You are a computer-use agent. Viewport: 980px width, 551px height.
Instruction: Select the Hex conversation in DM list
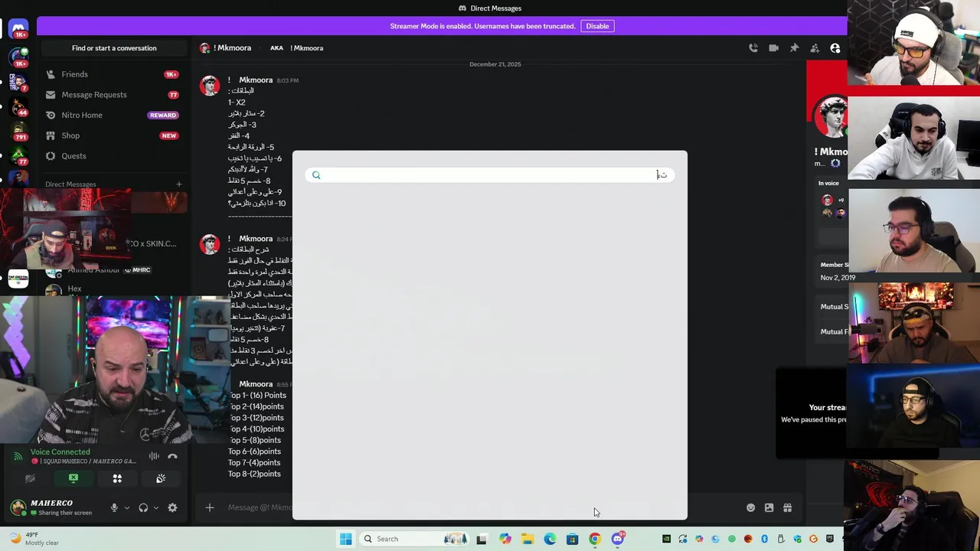click(74, 289)
